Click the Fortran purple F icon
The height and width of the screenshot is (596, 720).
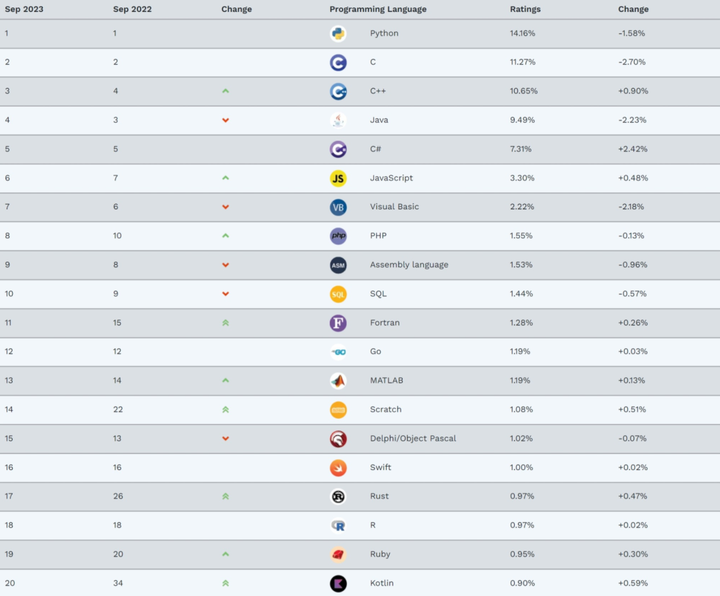338,323
